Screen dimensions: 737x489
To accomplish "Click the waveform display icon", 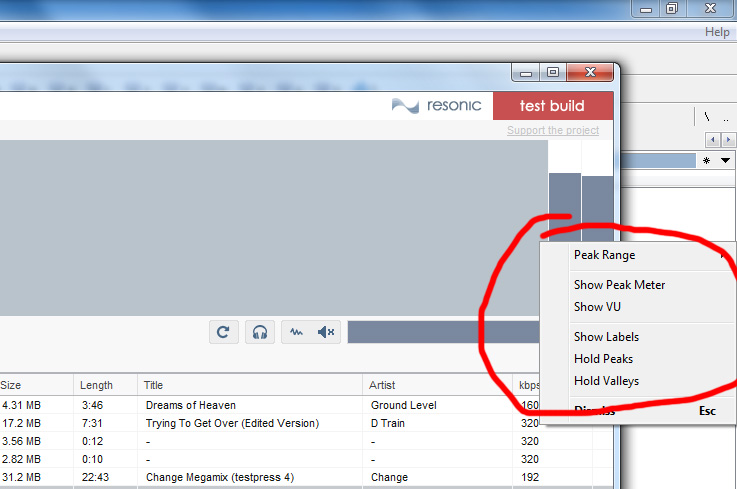I will pos(297,332).
